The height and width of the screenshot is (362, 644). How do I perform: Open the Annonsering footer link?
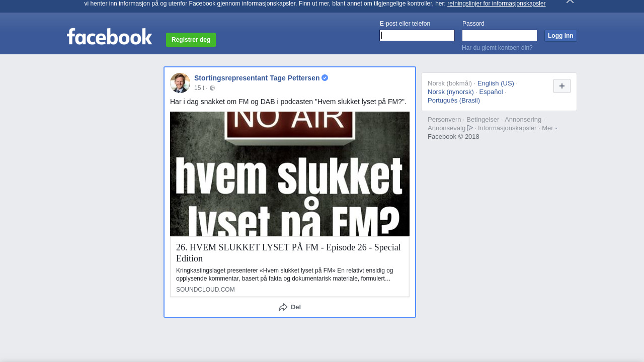[523, 120]
